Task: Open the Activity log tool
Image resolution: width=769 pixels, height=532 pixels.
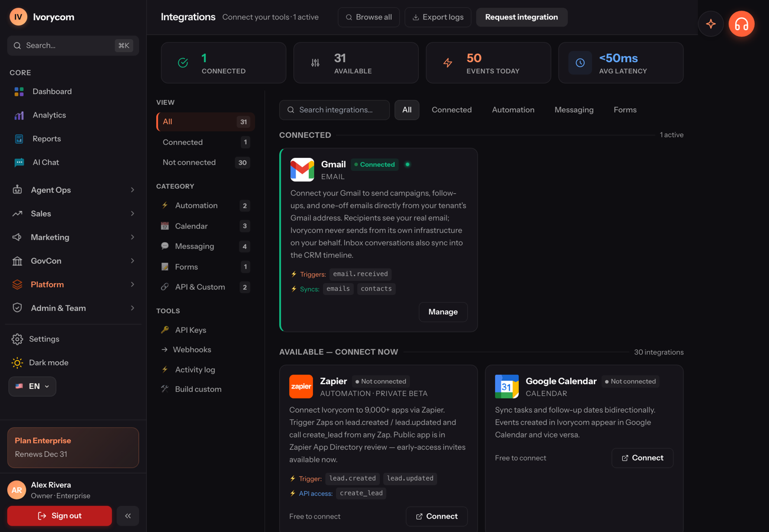Action: coord(205,369)
